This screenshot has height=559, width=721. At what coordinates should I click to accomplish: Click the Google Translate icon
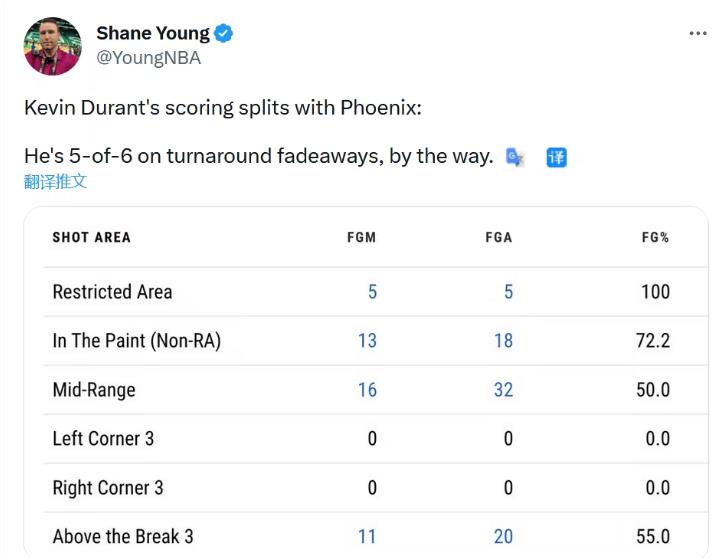[x=516, y=157]
